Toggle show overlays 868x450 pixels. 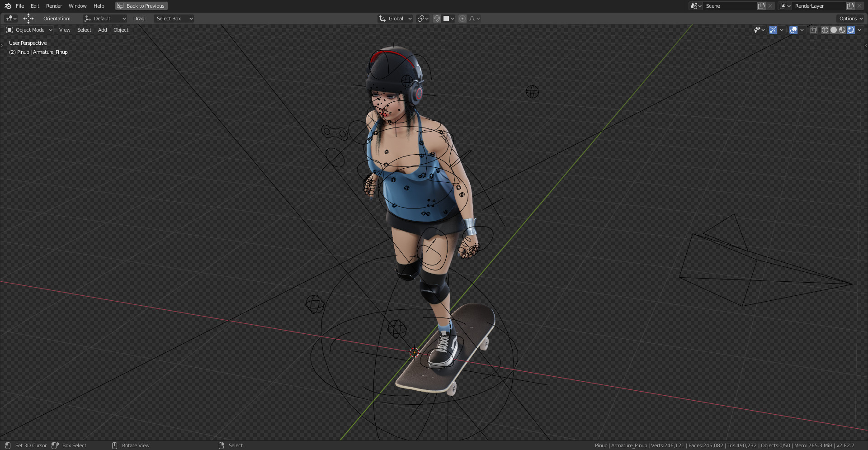[x=793, y=30]
